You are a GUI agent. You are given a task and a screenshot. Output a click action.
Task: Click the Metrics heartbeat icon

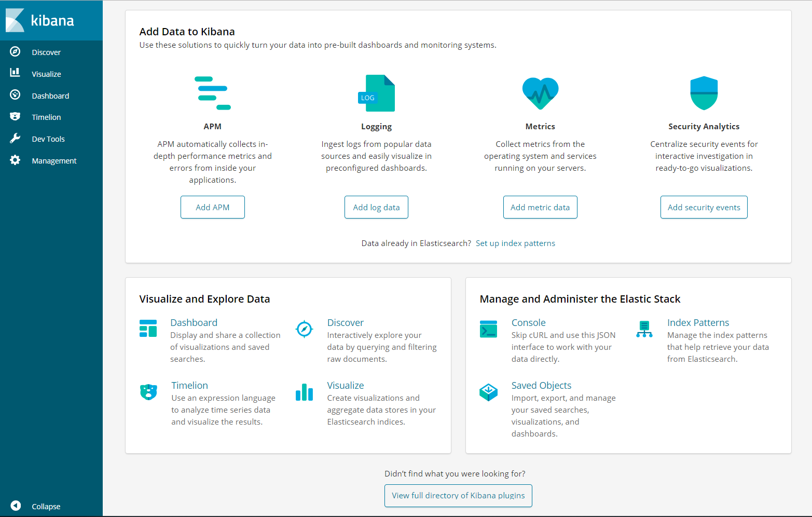540,93
